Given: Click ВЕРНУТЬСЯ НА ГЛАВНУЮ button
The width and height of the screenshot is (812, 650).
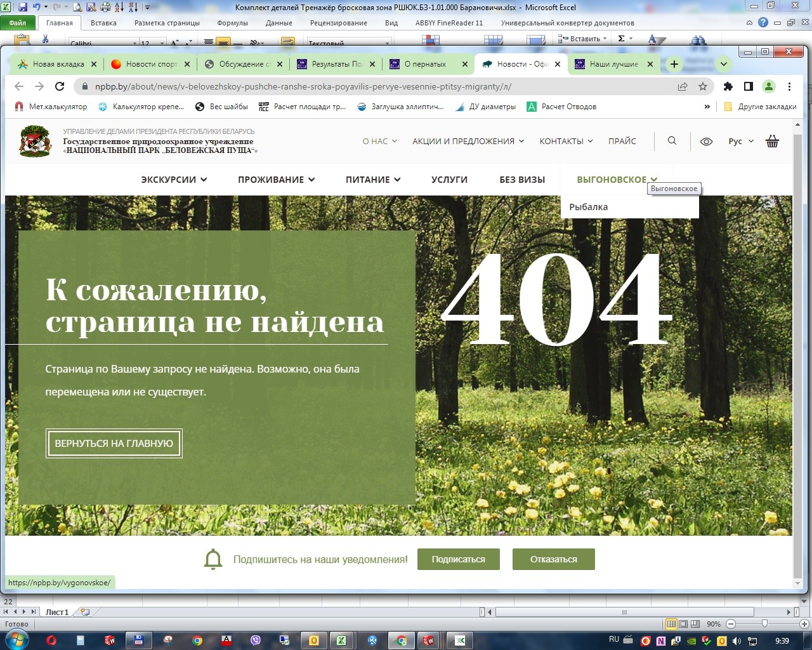Looking at the screenshot, I should click(x=114, y=443).
